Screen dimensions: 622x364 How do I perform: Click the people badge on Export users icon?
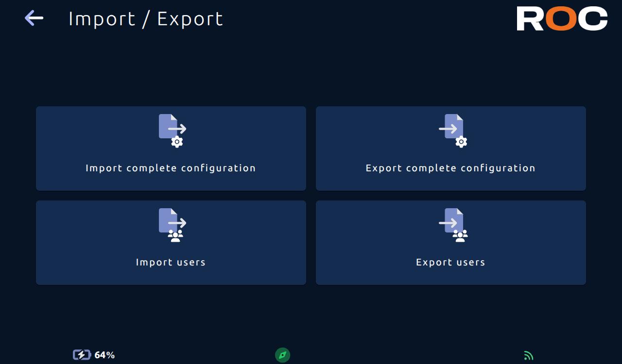(460, 236)
